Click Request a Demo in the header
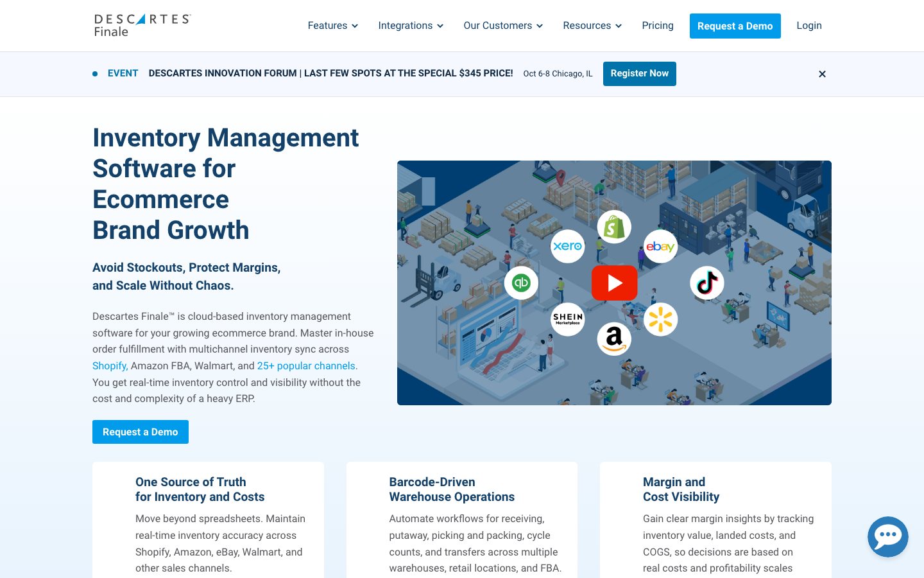This screenshot has height=578, width=924. (735, 26)
